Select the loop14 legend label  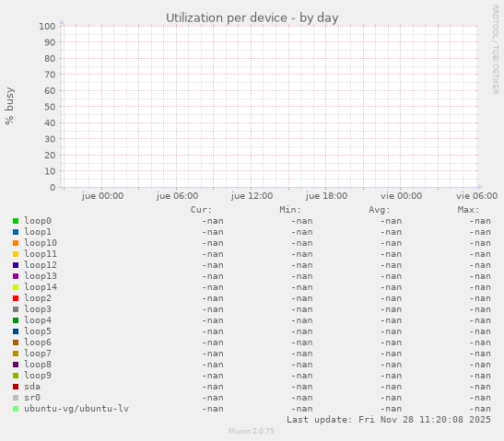coord(41,287)
